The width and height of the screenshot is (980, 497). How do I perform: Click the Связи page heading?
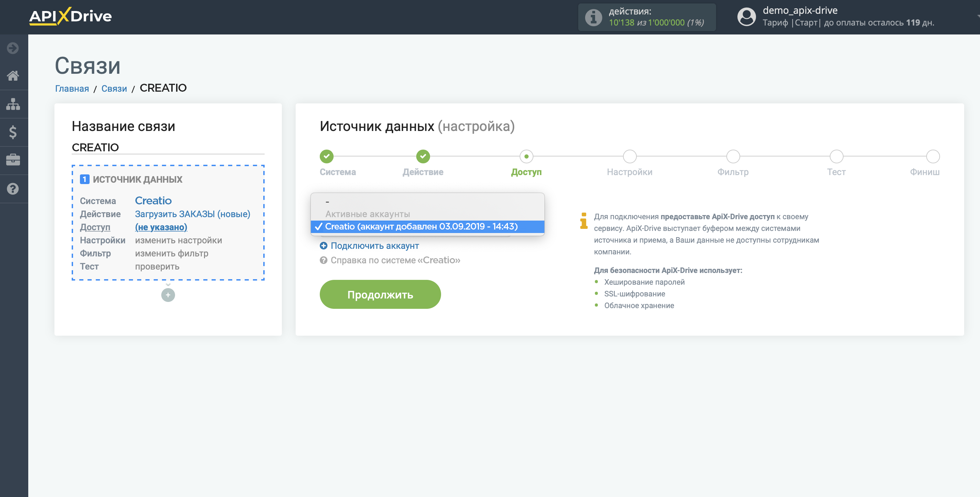tap(88, 65)
